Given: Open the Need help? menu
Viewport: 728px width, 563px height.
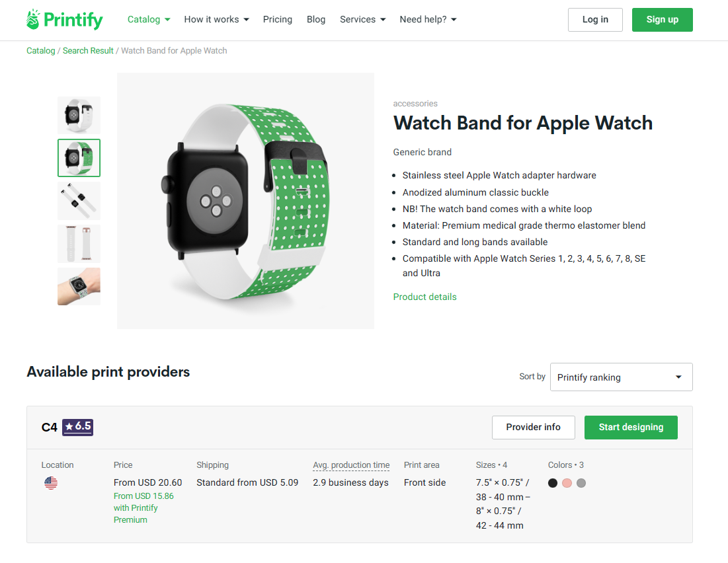Looking at the screenshot, I should (428, 20).
